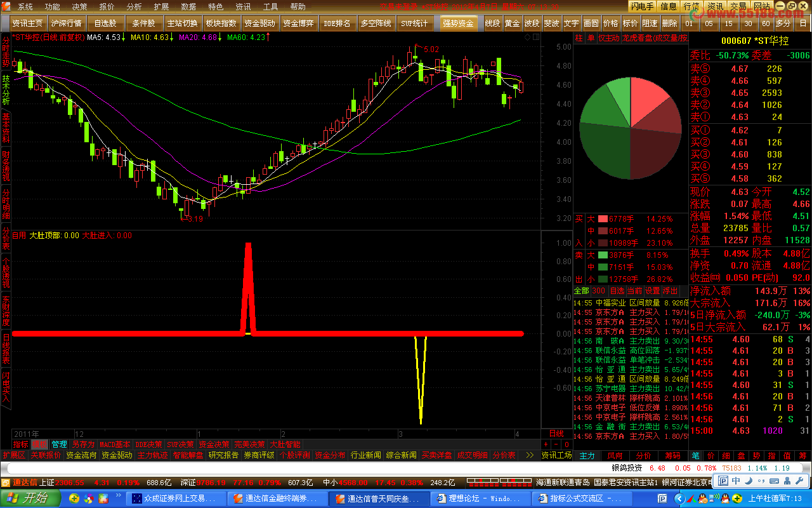The height and width of the screenshot is (508, 812).
Task: Open the 众成证券网上交易 taskbar window
Action: pyautogui.click(x=177, y=498)
